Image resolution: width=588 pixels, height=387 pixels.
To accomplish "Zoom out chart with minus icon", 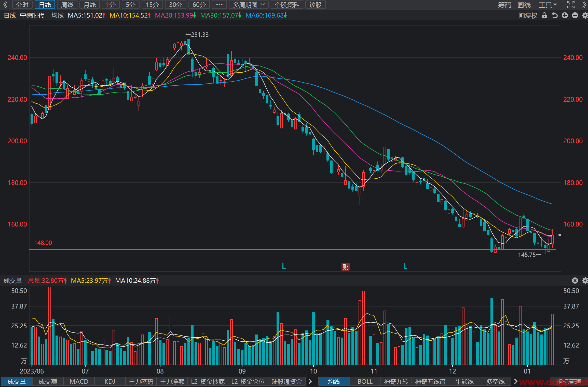I will pyautogui.click(x=575, y=16).
